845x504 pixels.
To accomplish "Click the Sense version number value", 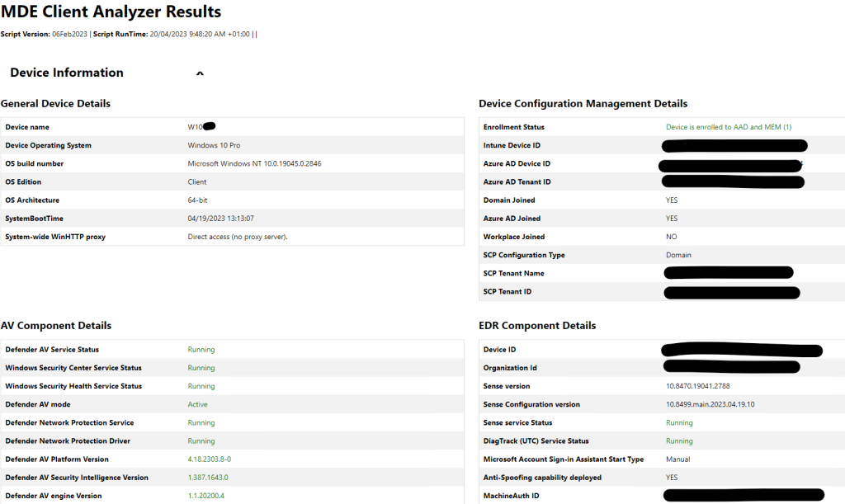I will tap(697, 386).
